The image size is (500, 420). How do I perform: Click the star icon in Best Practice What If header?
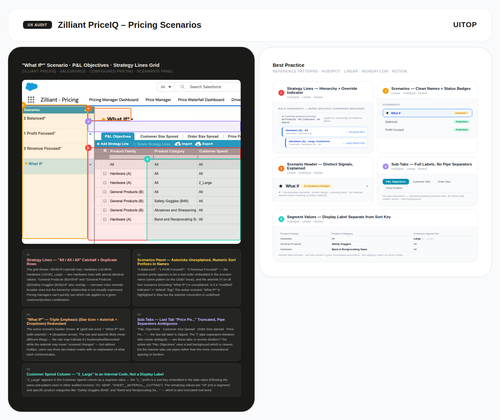pos(281,186)
